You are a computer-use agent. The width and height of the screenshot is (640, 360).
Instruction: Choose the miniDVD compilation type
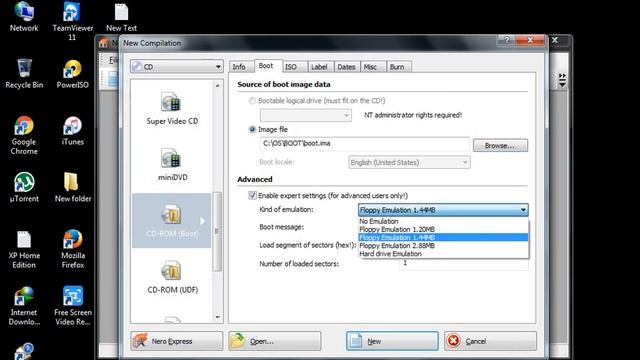(171, 158)
